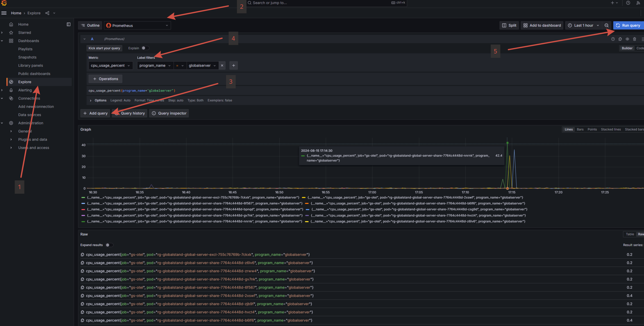This screenshot has height=326, width=644.
Task: Toggle Expand results switch
Action: (109, 245)
